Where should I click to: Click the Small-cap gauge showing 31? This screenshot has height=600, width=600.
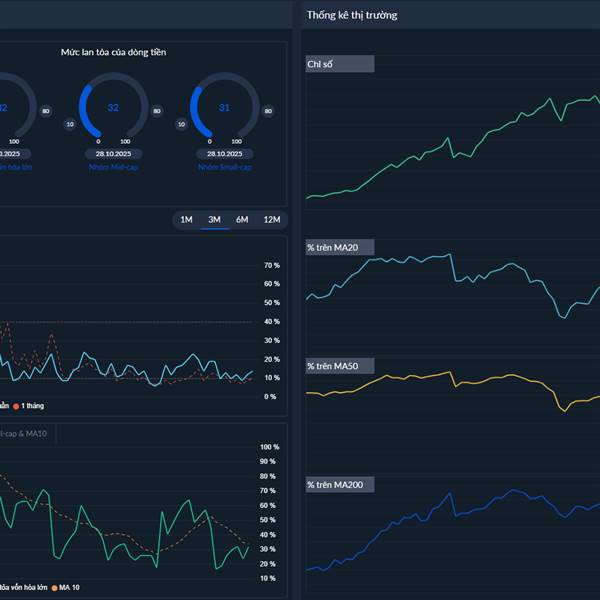225,108
